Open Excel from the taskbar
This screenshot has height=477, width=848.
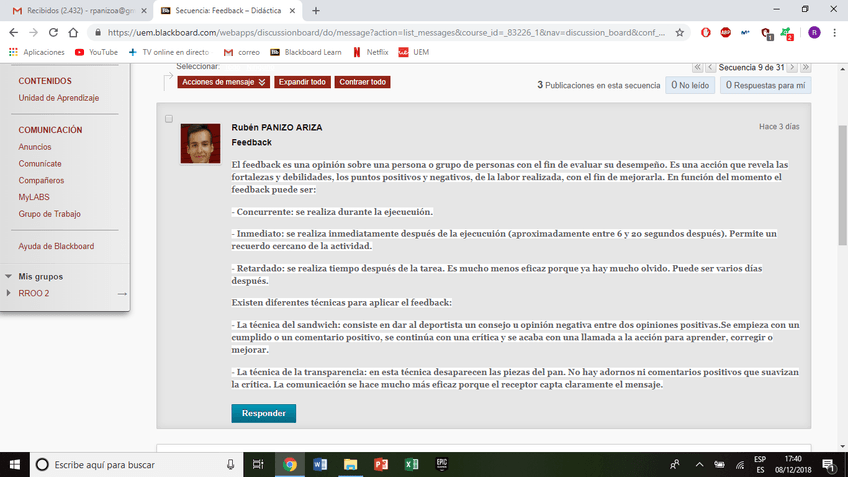pyautogui.click(x=411, y=465)
